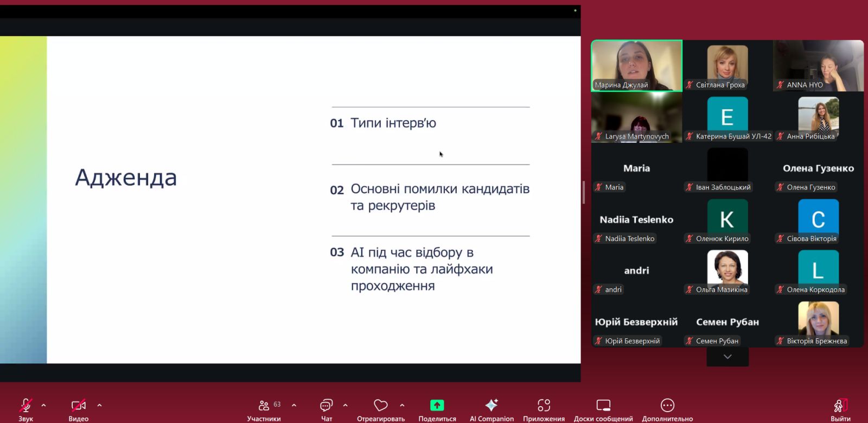The image size is (868, 423).
Task: Click Катерина Бушай УЛ-42 participant tile
Action: tap(727, 118)
